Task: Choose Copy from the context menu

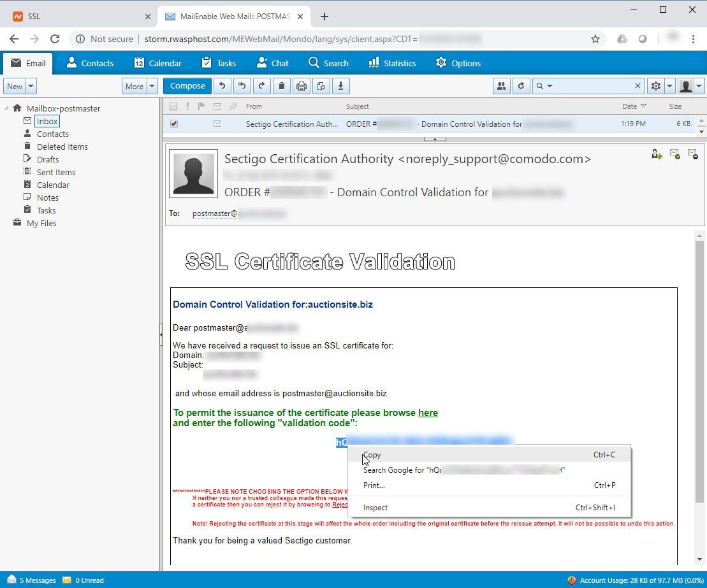Action: (489, 455)
